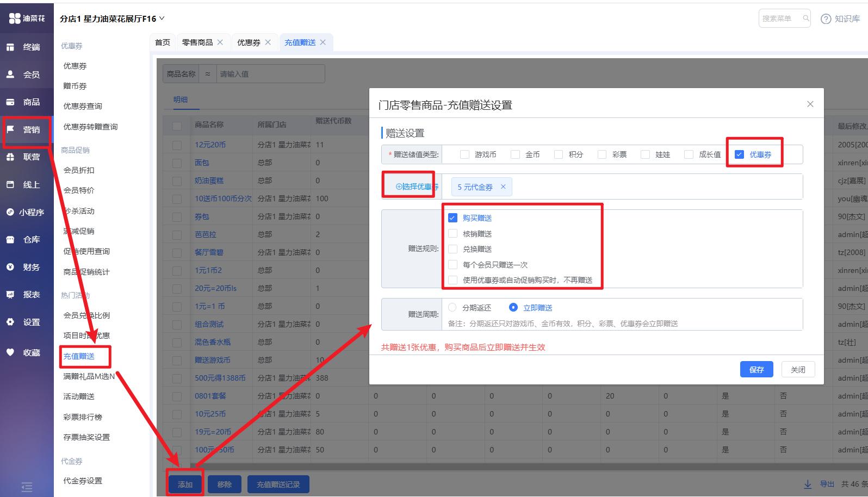Switch to the 零售商品 tab
This screenshot has height=497, width=868.
click(197, 42)
